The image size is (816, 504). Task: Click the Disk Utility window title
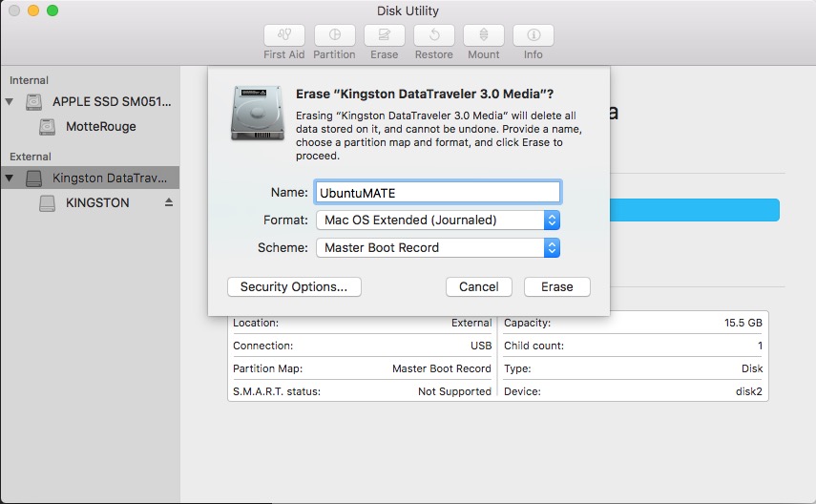click(408, 10)
